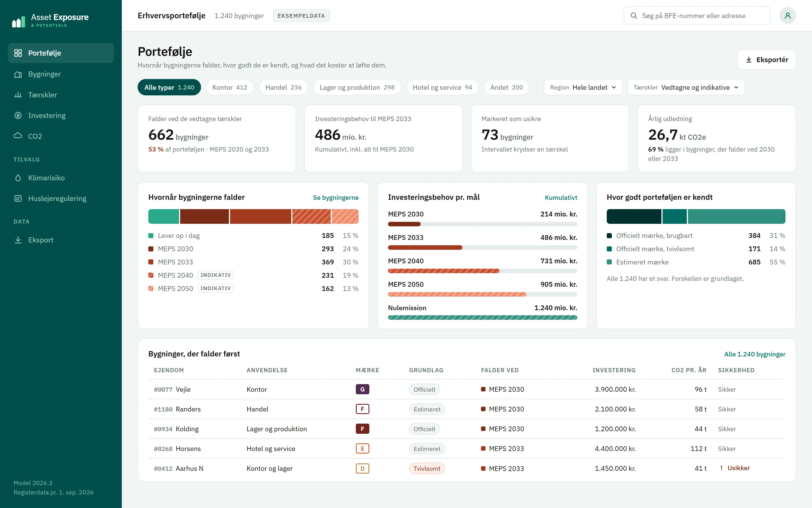The height and width of the screenshot is (508, 812).
Task: Open the user profile avatar icon
Action: point(787,16)
